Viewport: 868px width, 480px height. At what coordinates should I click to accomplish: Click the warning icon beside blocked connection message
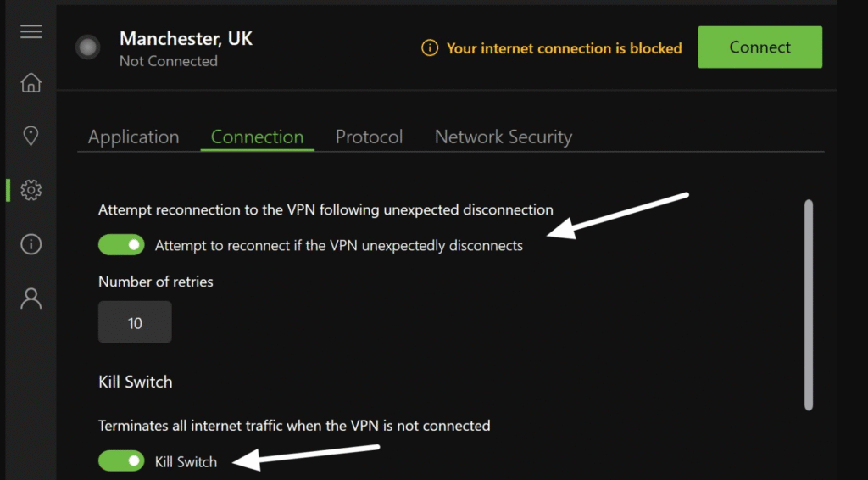pyautogui.click(x=430, y=48)
